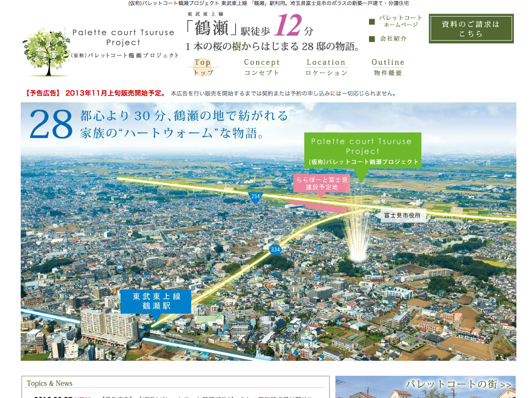Click the green square beside パレットコート ホームページ
The width and height of the screenshot is (532, 398).
coord(372,22)
